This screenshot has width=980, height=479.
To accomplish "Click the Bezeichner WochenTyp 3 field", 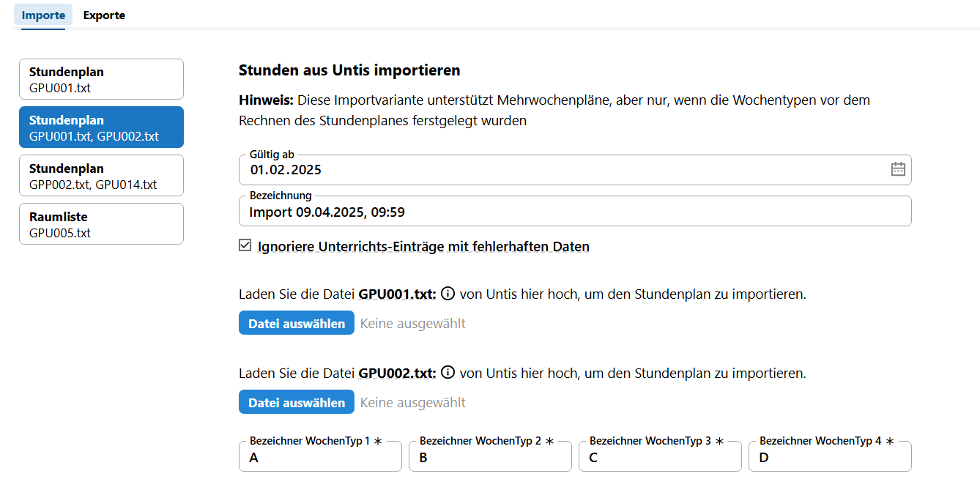I will 660,456.
